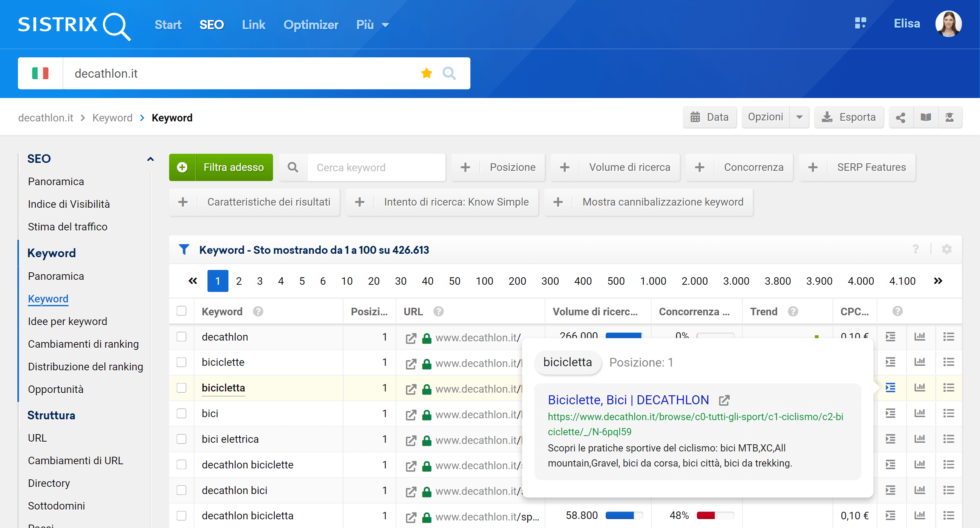The width and height of the screenshot is (980, 528).
Task: Switch to the Link navigation tab
Action: pyautogui.click(x=253, y=25)
